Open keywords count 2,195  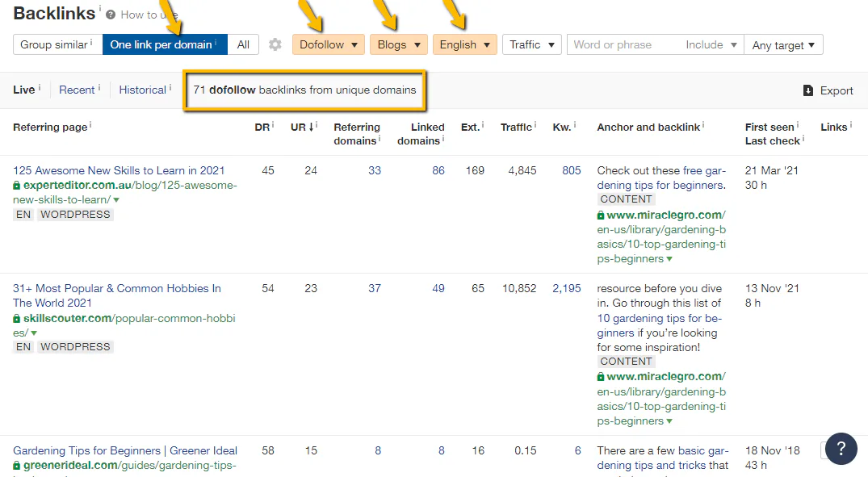(567, 288)
